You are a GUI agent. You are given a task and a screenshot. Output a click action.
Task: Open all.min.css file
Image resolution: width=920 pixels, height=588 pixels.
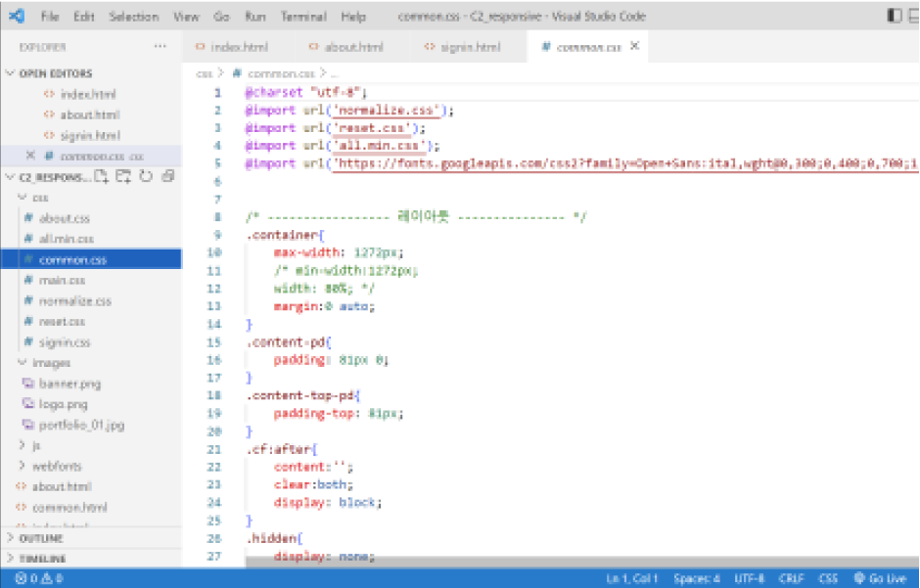[x=66, y=239]
